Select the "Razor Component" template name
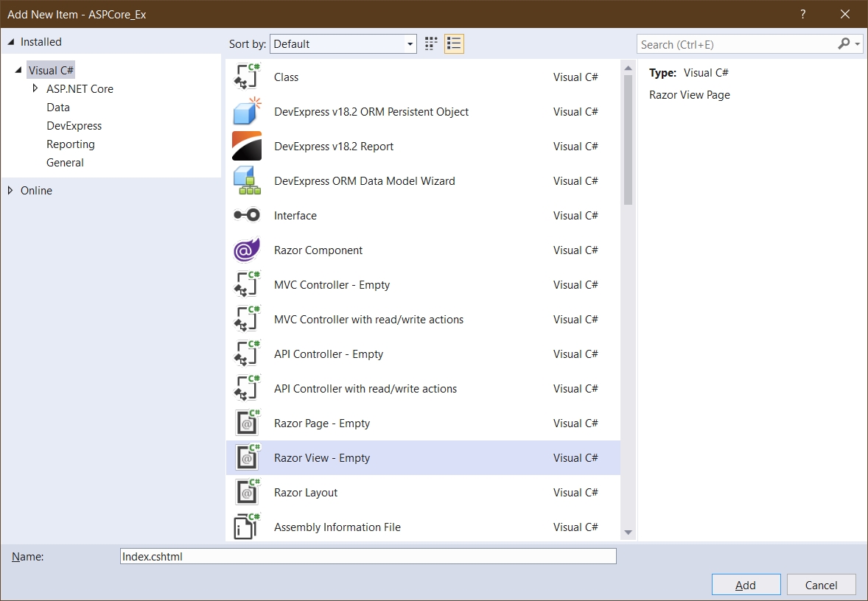This screenshot has height=601, width=868. (x=318, y=250)
